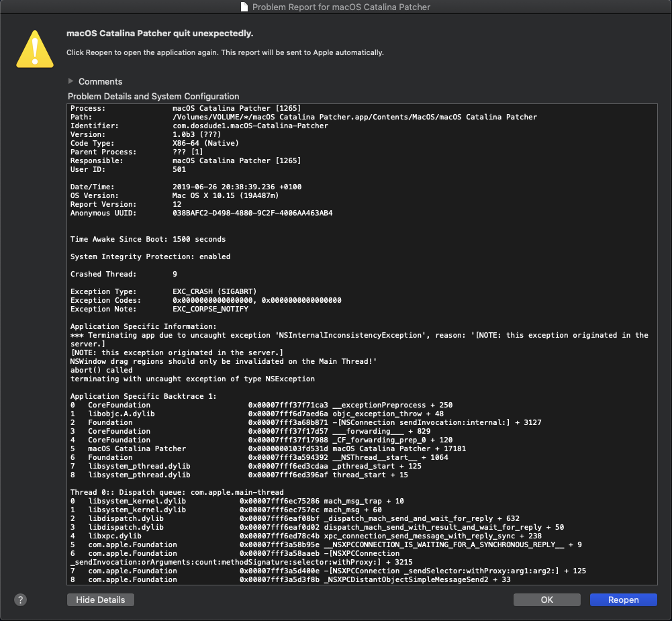Click the yellow warning triangle icon
Screen dimensions: 672x621
pyautogui.click(x=35, y=49)
